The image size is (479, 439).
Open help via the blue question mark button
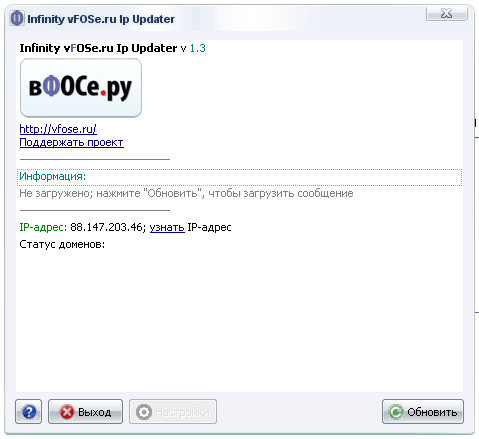pos(29,412)
